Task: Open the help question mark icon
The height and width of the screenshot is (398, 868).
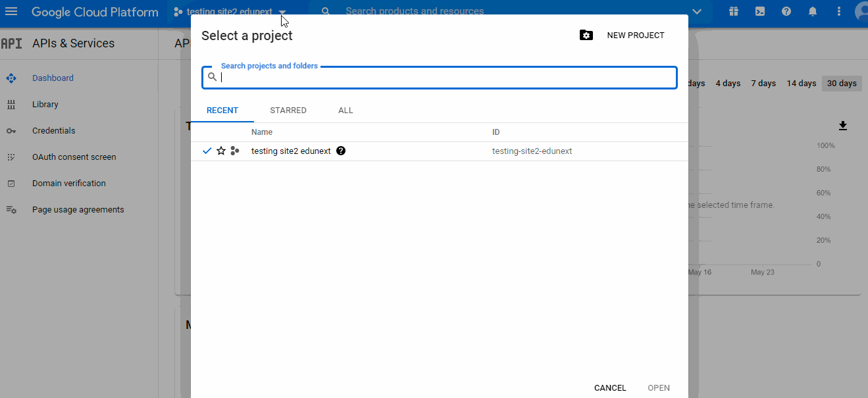Action: pyautogui.click(x=786, y=11)
